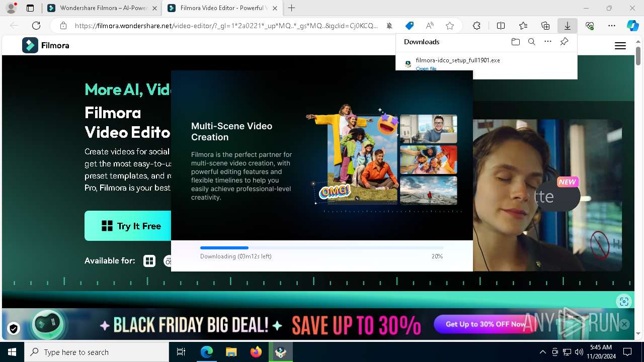Open the network icon in the tray

click(567, 352)
